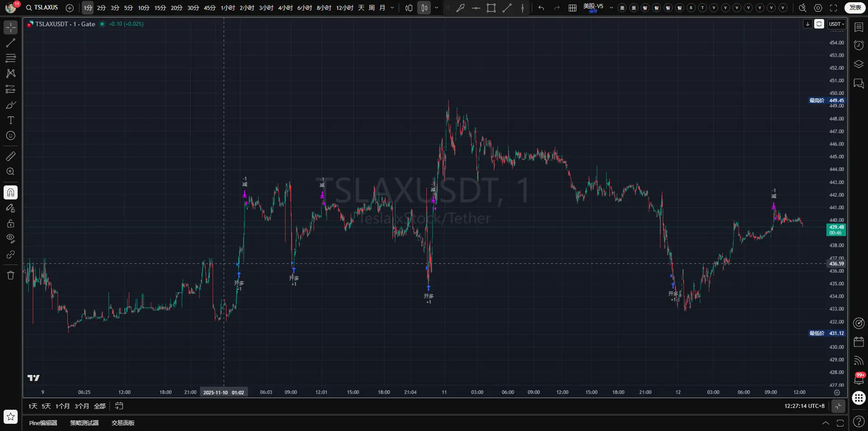Select the rectangle tool in favorites bar
The width and height of the screenshot is (868, 431).
pyautogui.click(x=491, y=8)
